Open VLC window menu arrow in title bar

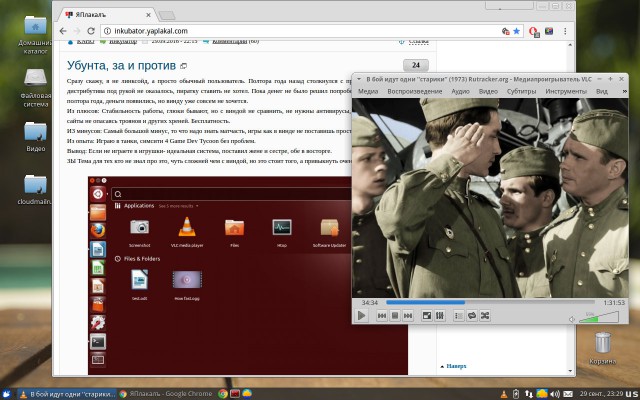tap(358, 79)
